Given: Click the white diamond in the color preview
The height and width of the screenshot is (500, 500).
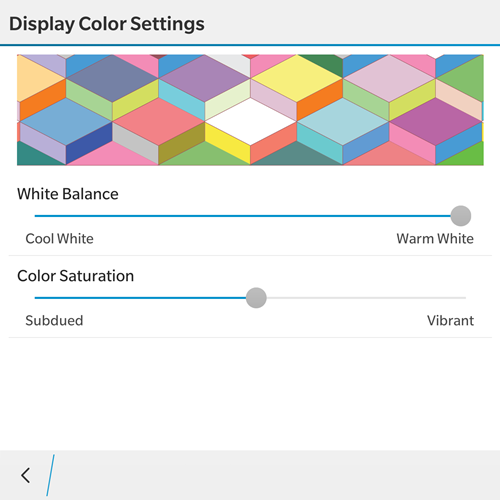Looking at the screenshot, I should point(250,122).
